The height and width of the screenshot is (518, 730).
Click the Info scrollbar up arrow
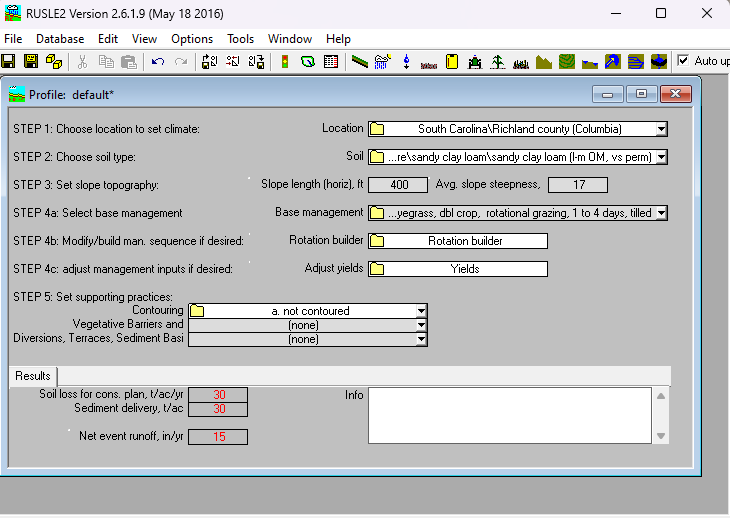pos(661,396)
